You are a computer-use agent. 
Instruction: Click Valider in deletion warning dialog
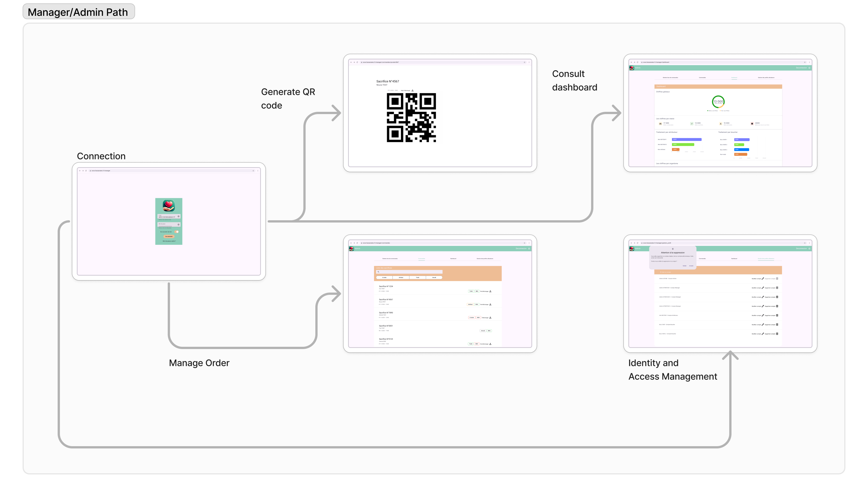coord(684,265)
